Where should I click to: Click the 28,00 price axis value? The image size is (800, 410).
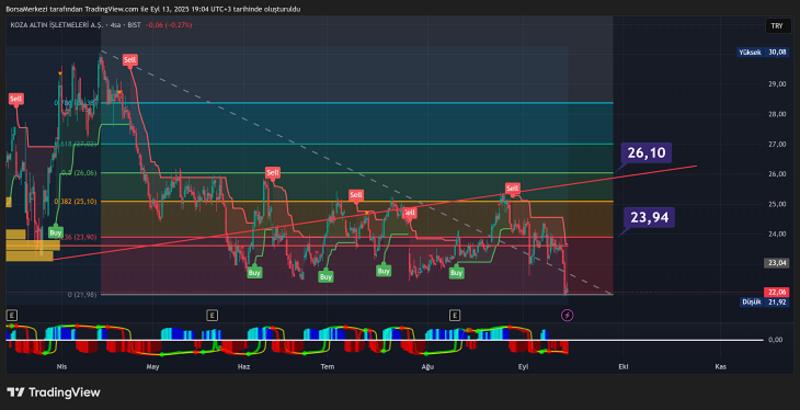pyautogui.click(x=778, y=114)
